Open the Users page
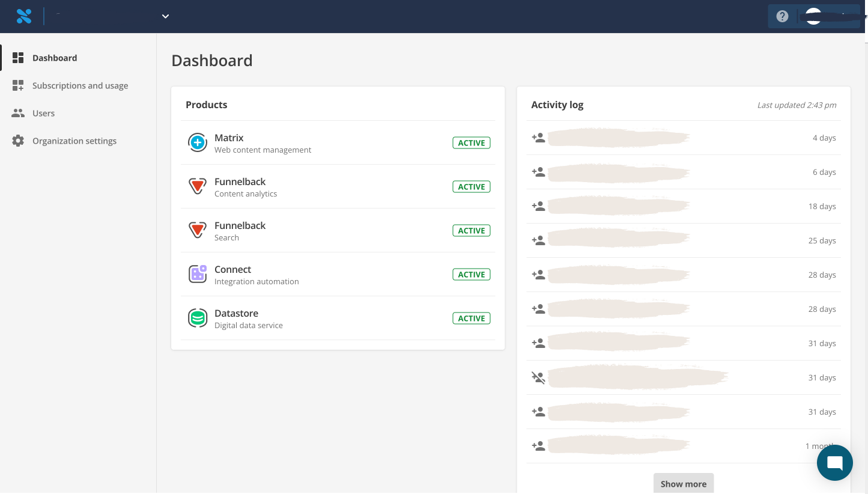This screenshot has height=494, width=868. (x=43, y=114)
